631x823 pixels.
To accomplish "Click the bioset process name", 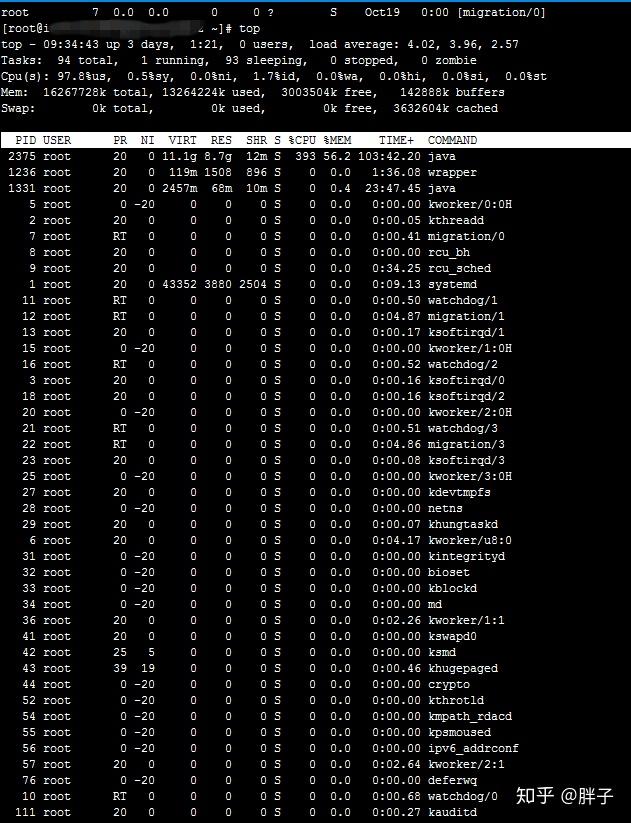I will click(449, 573).
